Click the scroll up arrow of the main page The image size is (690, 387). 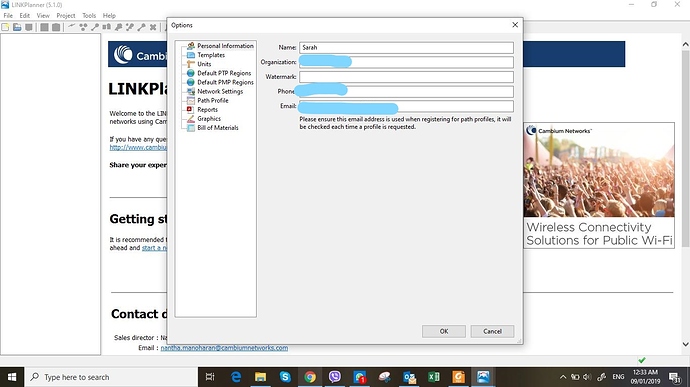[x=685, y=44]
